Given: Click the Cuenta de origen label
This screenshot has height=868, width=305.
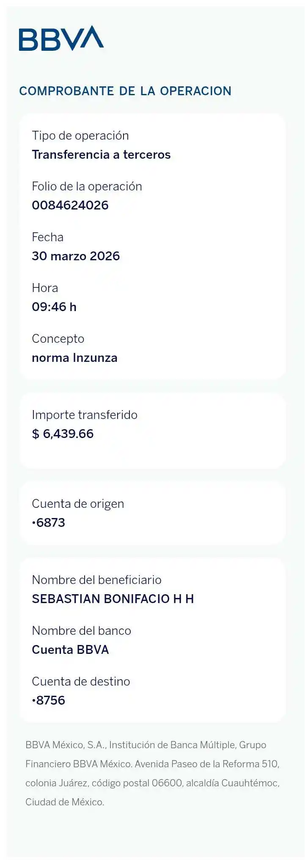Looking at the screenshot, I should pos(78,504).
